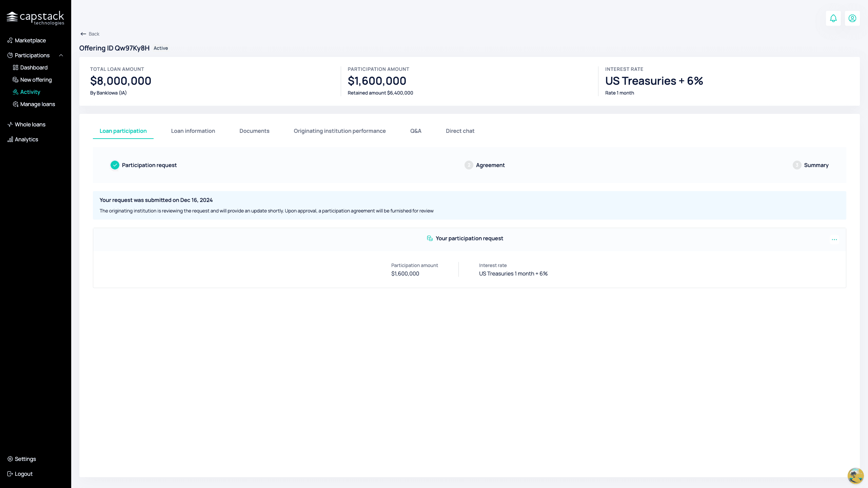Open the Direct chat tab
868x488 pixels.
click(460, 131)
